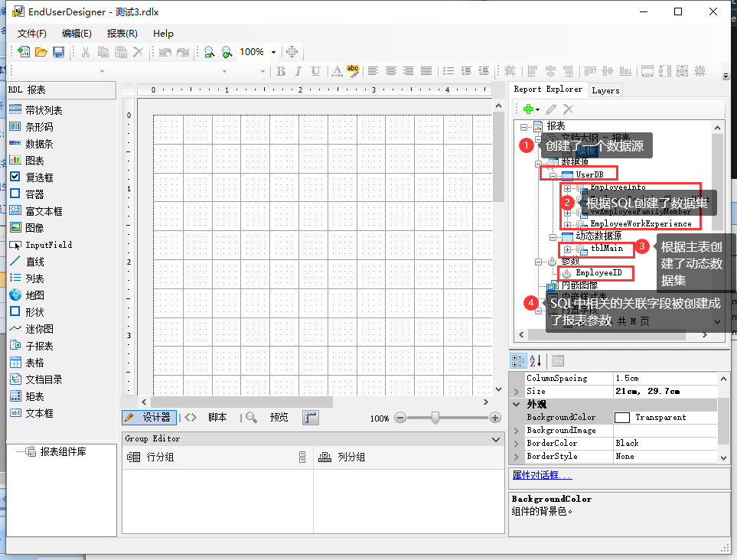The image size is (737, 560).
Task: Collapse the 报表 root node in tree
Action: pyautogui.click(x=523, y=127)
